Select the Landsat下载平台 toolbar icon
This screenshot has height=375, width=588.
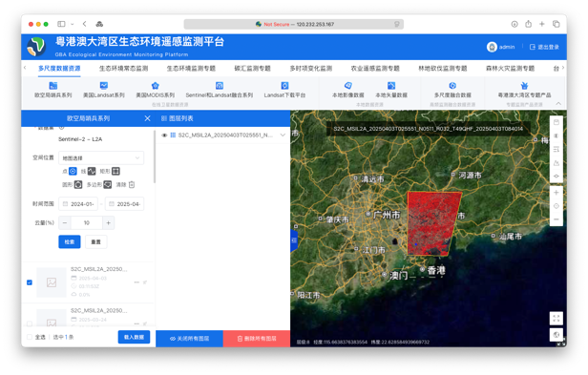click(x=284, y=86)
